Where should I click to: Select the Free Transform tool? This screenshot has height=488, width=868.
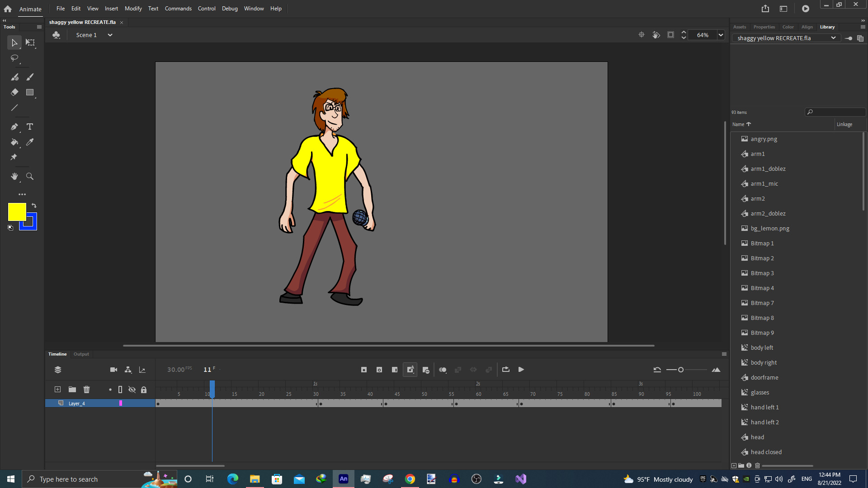(x=30, y=42)
